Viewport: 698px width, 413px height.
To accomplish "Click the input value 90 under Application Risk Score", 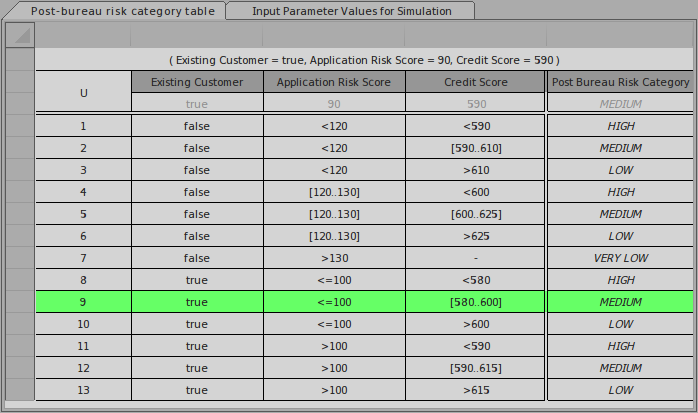I will [334, 103].
